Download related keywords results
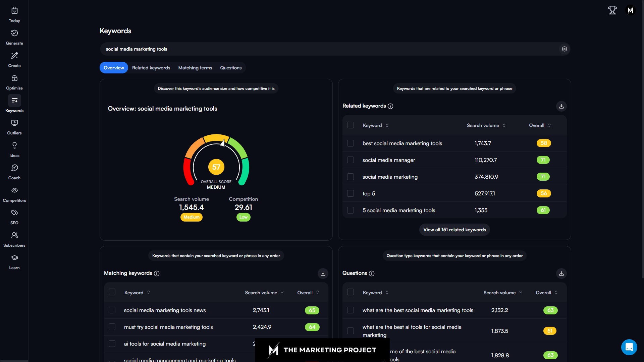644x362 pixels. pos(561,106)
